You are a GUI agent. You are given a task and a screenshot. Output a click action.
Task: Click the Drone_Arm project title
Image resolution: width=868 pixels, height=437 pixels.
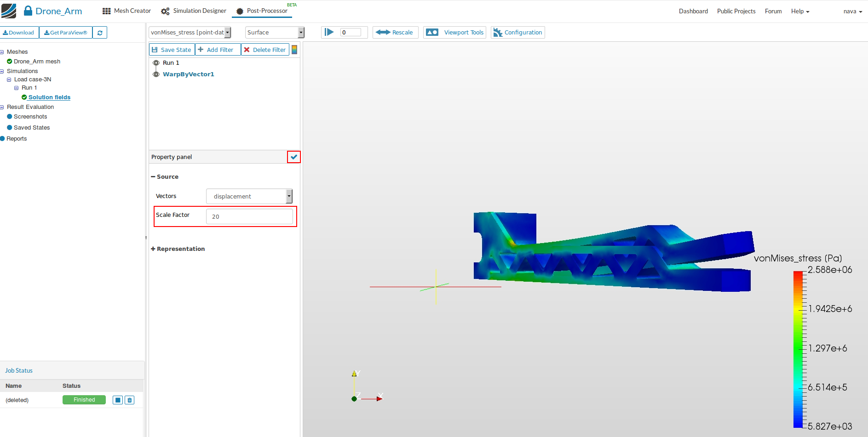click(59, 11)
